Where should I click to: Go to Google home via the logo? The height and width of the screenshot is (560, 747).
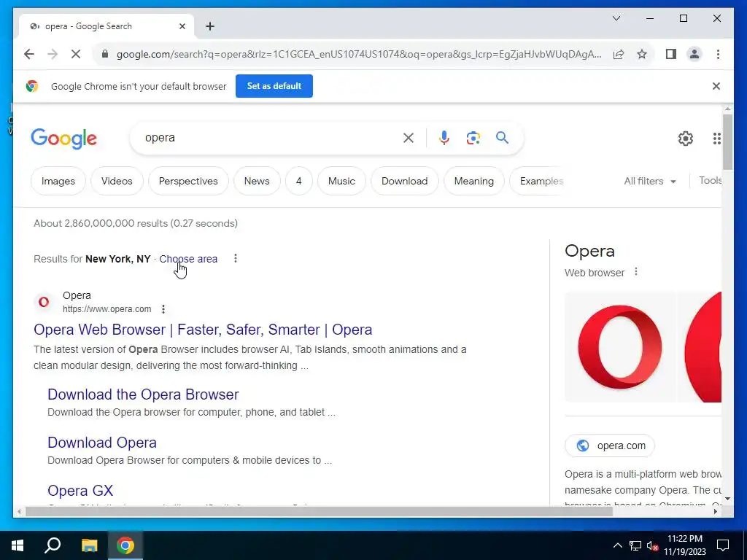point(64,139)
